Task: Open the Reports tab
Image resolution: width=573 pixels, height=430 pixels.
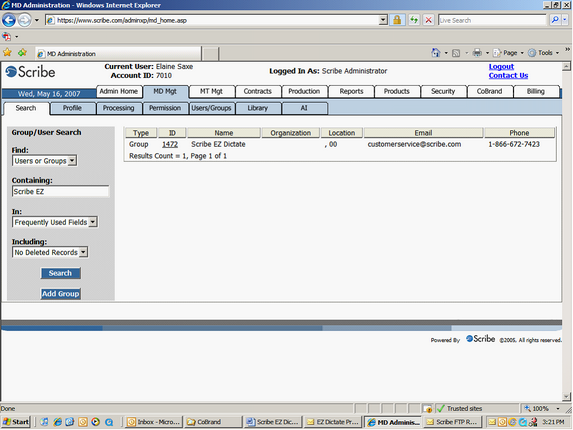Action: click(x=351, y=91)
